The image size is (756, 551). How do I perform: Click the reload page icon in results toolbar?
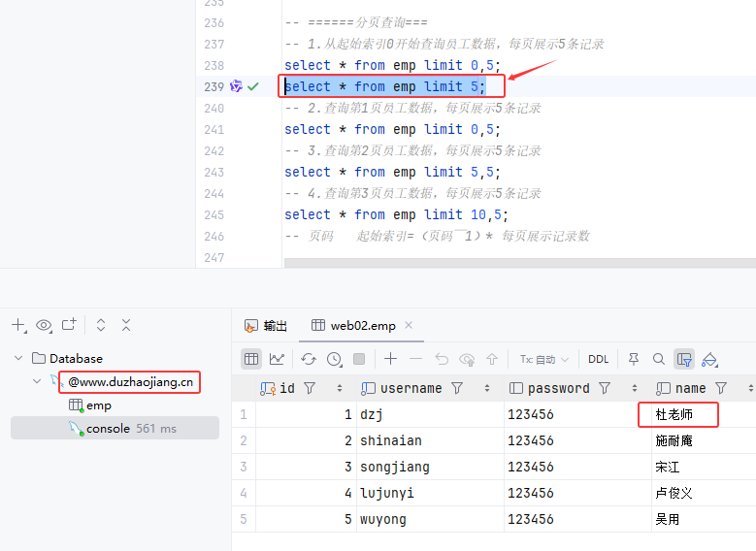309,359
